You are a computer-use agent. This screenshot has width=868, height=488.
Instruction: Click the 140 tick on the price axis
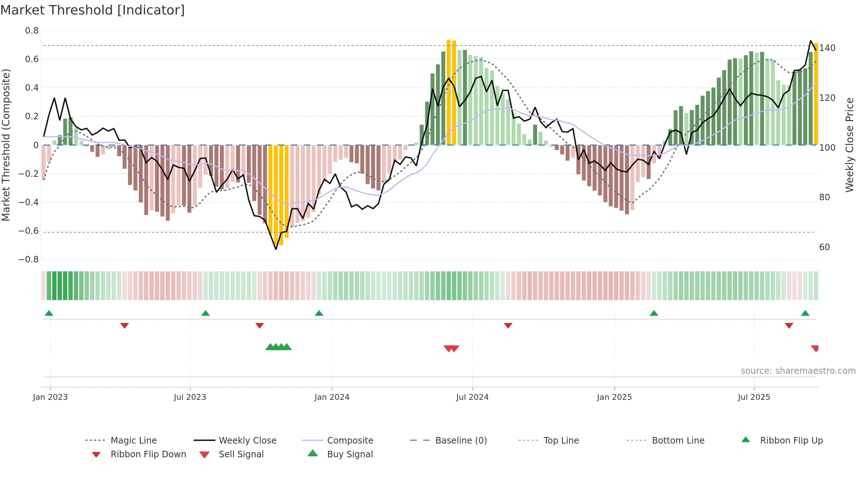(x=827, y=48)
